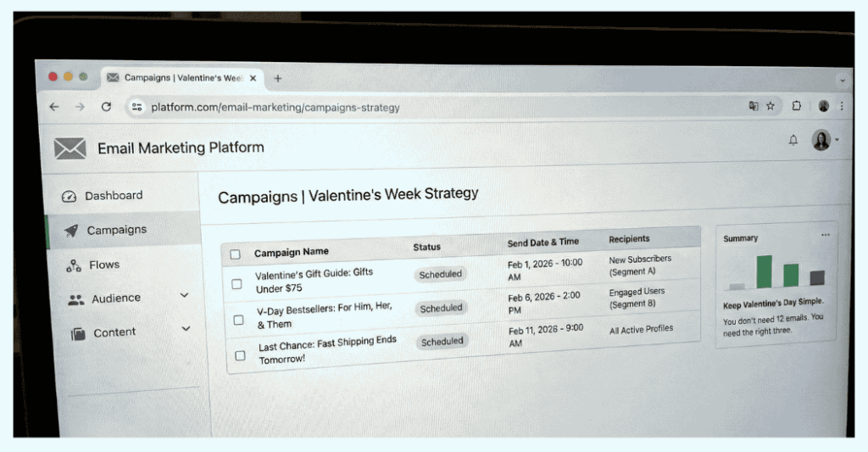Viewport: 868px width, 452px height.
Task: Expand the Content chevron
Action: pyautogui.click(x=186, y=328)
